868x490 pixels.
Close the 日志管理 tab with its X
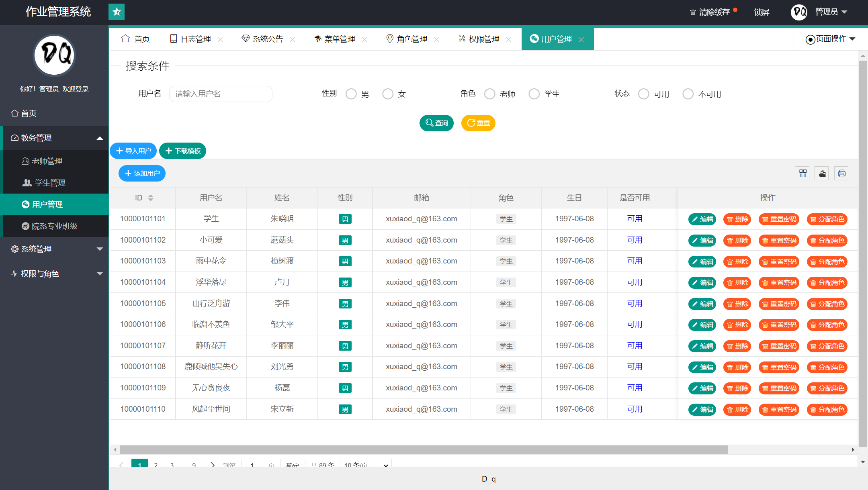click(x=220, y=39)
